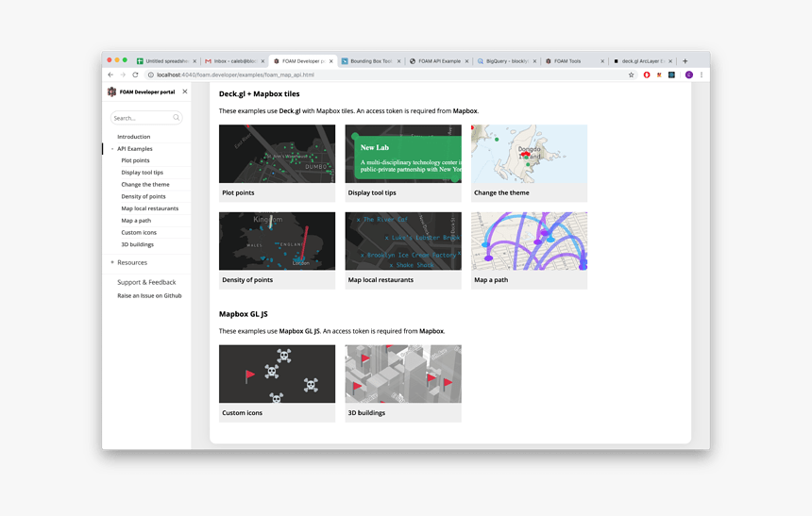
Task: Click the Mapbox link in the Mapbox GL JS description
Action: point(431,331)
